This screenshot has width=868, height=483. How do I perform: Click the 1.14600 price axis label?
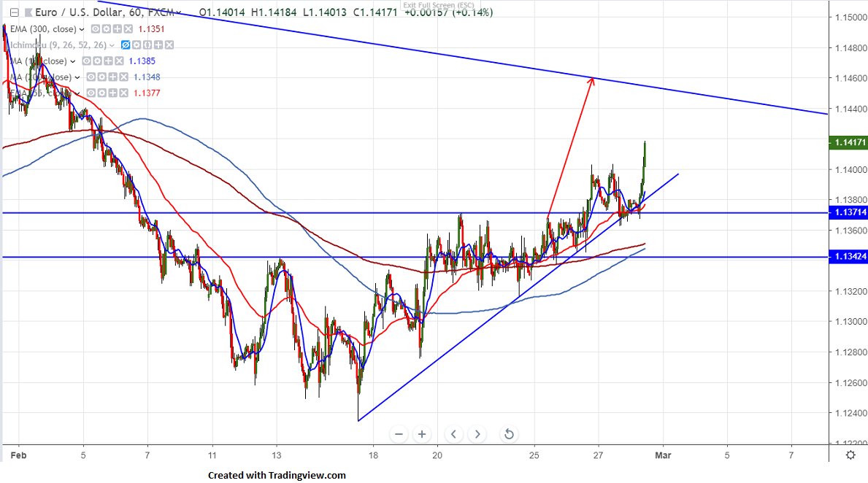pyautogui.click(x=850, y=79)
